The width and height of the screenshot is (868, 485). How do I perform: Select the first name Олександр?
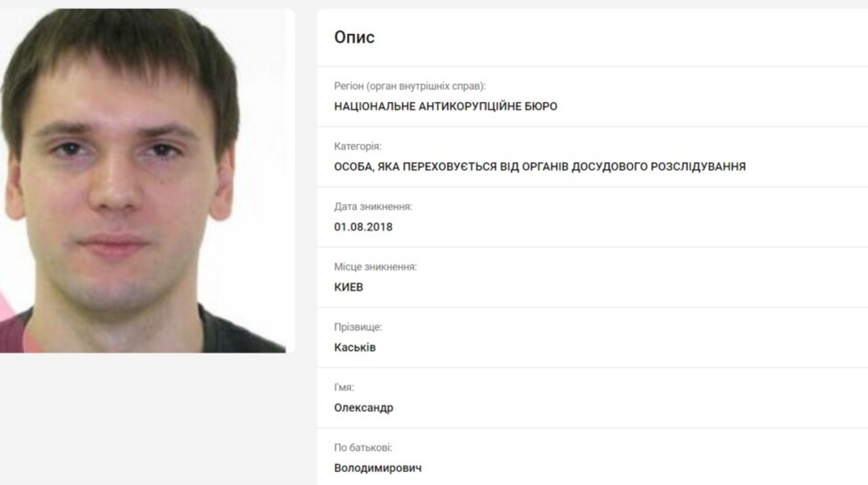tap(364, 408)
